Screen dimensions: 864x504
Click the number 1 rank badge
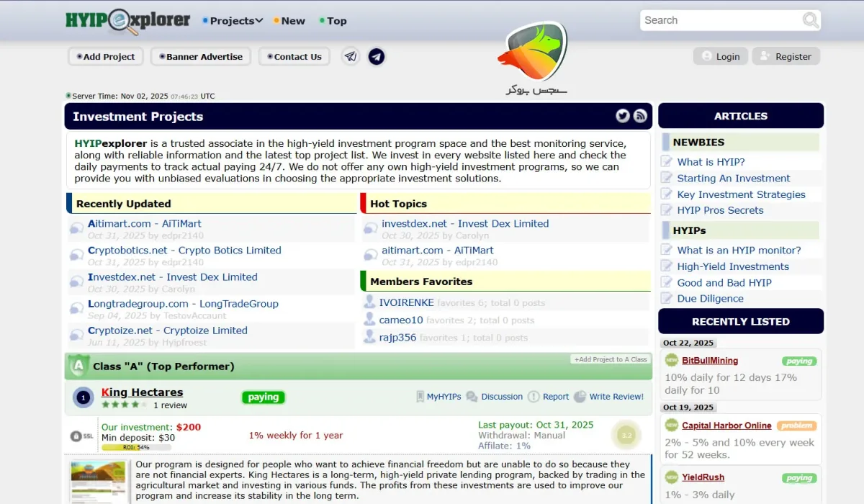[84, 397]
